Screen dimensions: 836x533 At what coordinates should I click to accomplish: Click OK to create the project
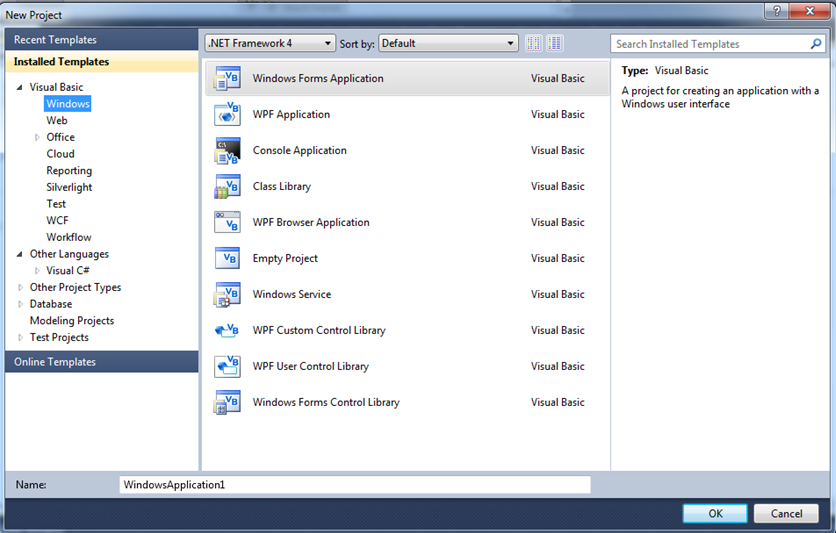(x=715, y=513)
